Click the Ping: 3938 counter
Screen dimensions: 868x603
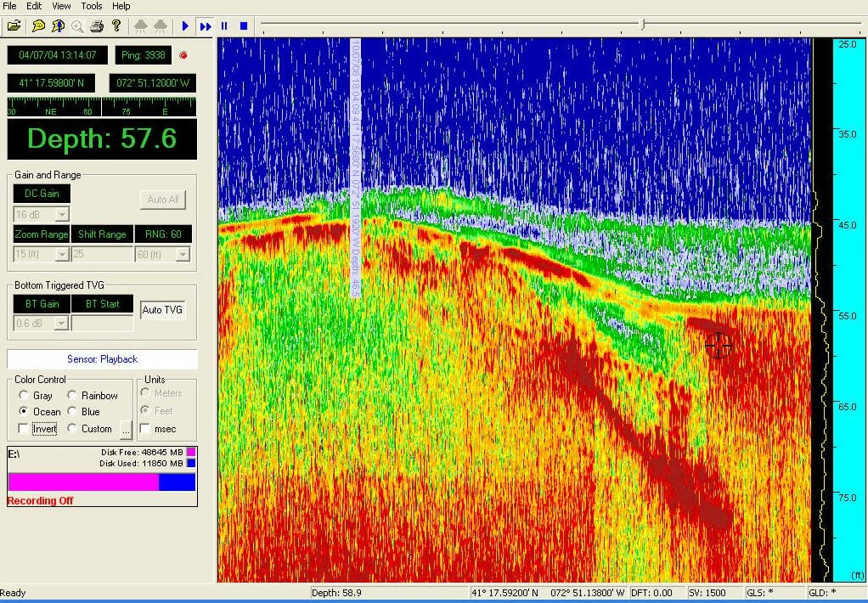(144, 55)
